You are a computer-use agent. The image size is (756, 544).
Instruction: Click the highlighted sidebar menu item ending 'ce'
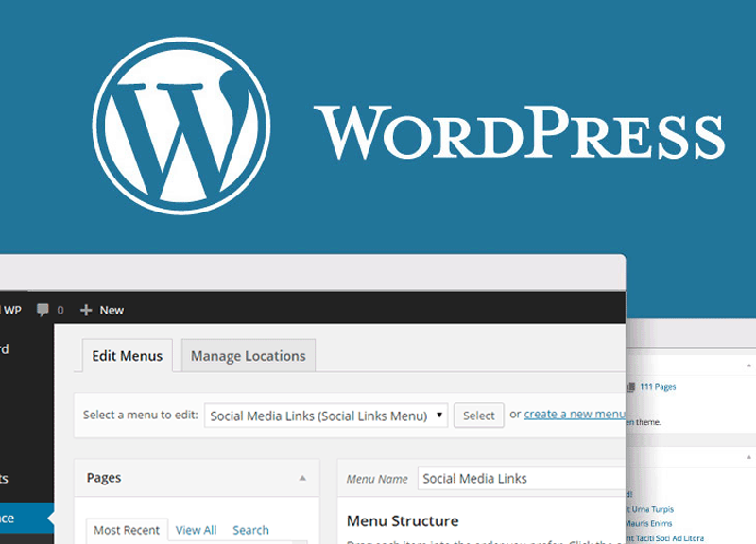click(x=27, y=518)
